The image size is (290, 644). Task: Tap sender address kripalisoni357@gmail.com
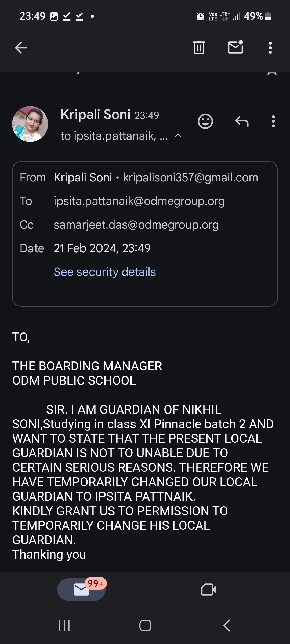[190, 177]
